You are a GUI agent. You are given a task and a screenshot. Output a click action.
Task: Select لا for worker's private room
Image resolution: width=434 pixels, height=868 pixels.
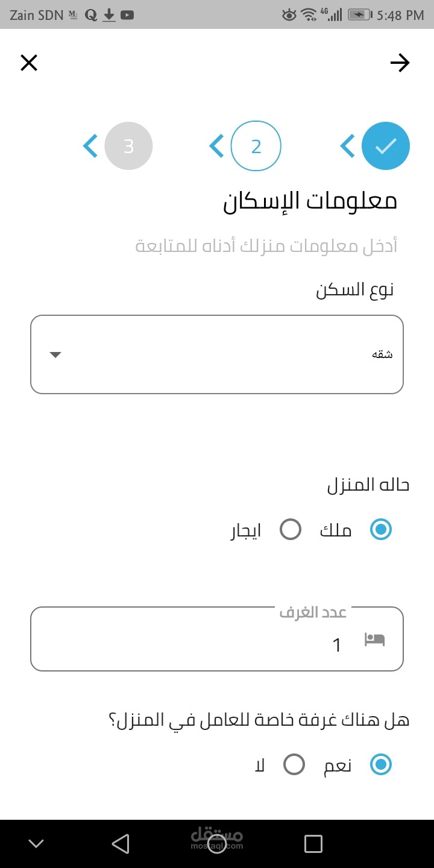[294, 764]
